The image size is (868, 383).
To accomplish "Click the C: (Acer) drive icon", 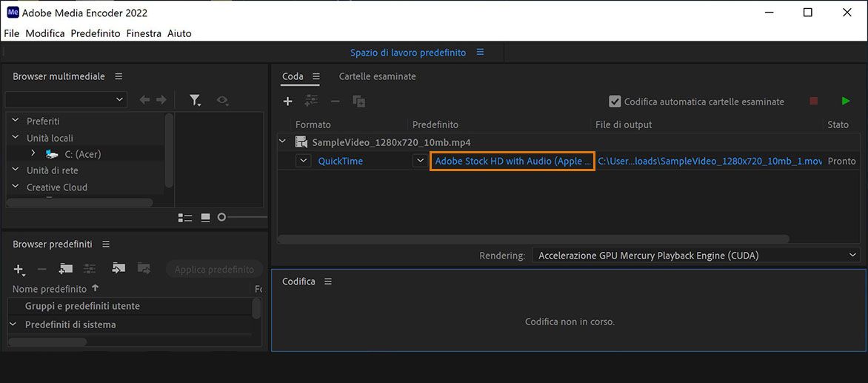I will click(x=52, y=154).
